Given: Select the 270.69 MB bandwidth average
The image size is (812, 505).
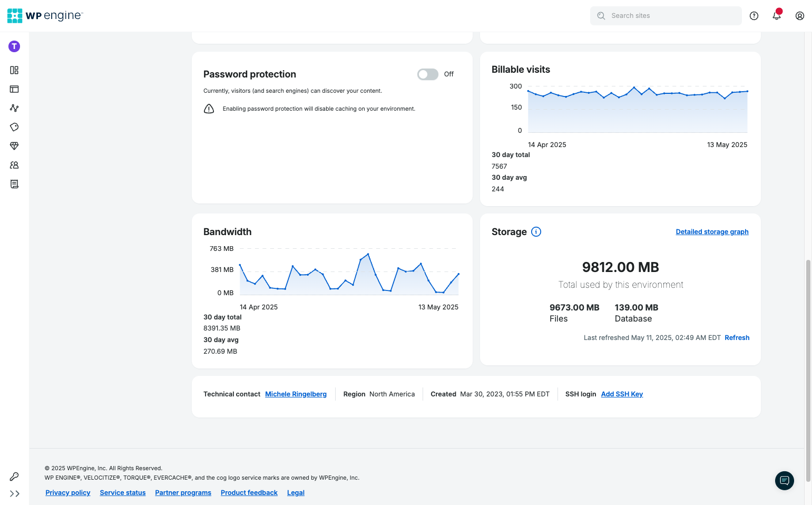Looking at the screenshot, I should click(220, 352).
